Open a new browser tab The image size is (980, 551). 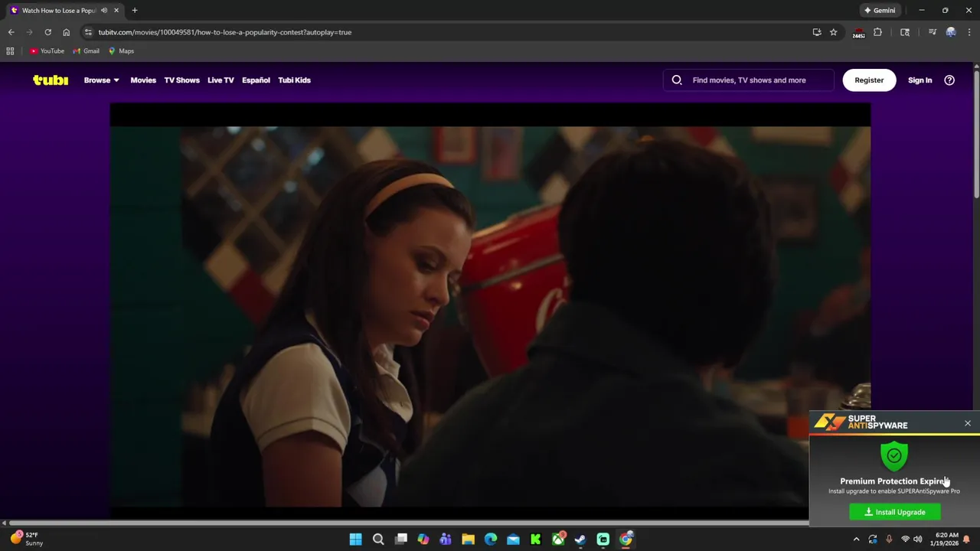(135, 10)
